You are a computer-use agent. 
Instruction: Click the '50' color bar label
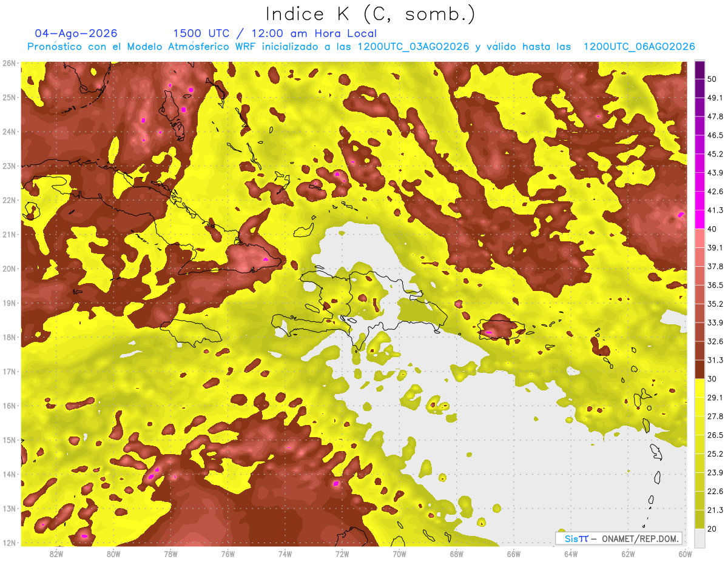[x=712, y=79]
